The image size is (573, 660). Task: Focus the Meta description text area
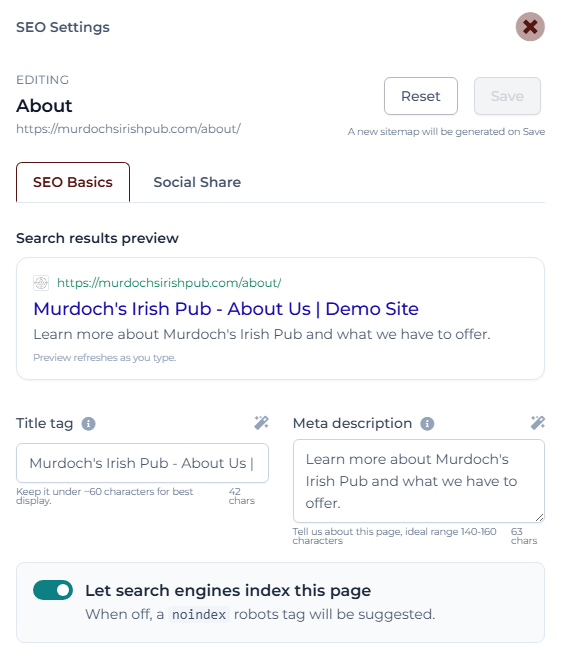point(419,481)
